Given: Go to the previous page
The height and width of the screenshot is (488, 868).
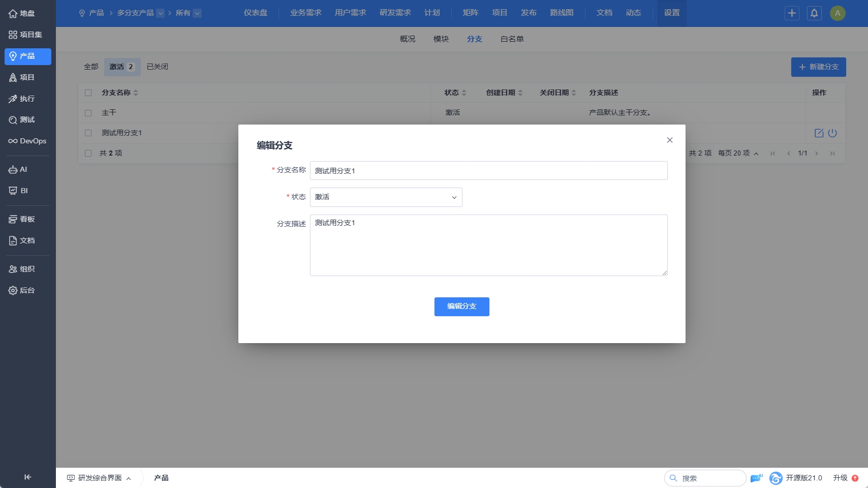Looking at the screenshot, I should pos(788,154).
